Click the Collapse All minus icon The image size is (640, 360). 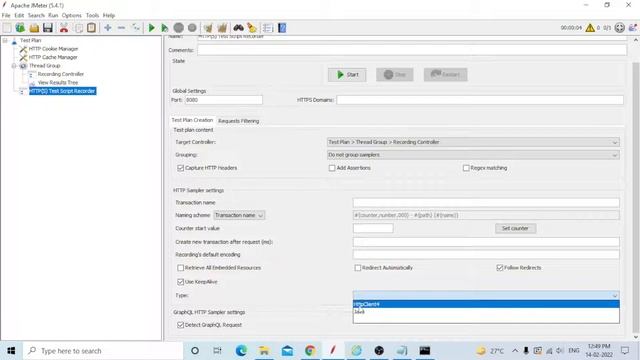121,28
